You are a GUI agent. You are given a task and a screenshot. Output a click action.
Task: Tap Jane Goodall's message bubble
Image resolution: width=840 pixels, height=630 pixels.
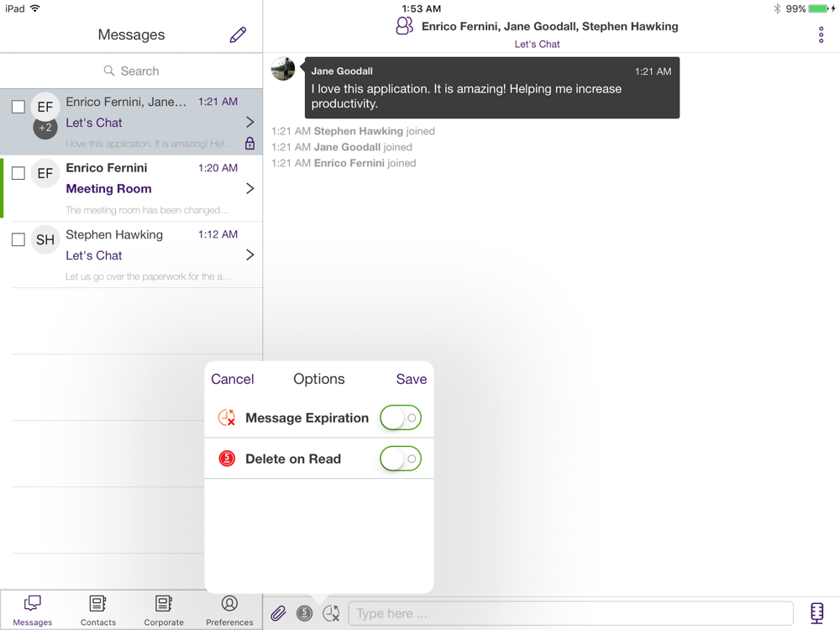(x=491, y=88)
